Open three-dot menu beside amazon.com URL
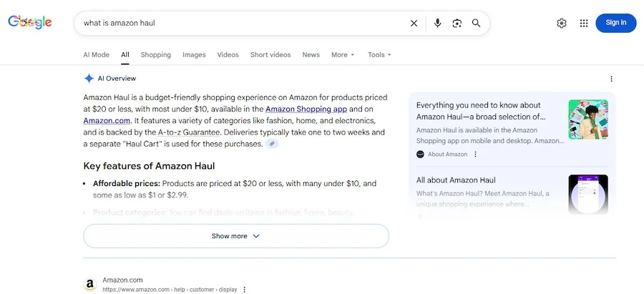The width and height of the screenshot is (644, 294). pos(245,290)
